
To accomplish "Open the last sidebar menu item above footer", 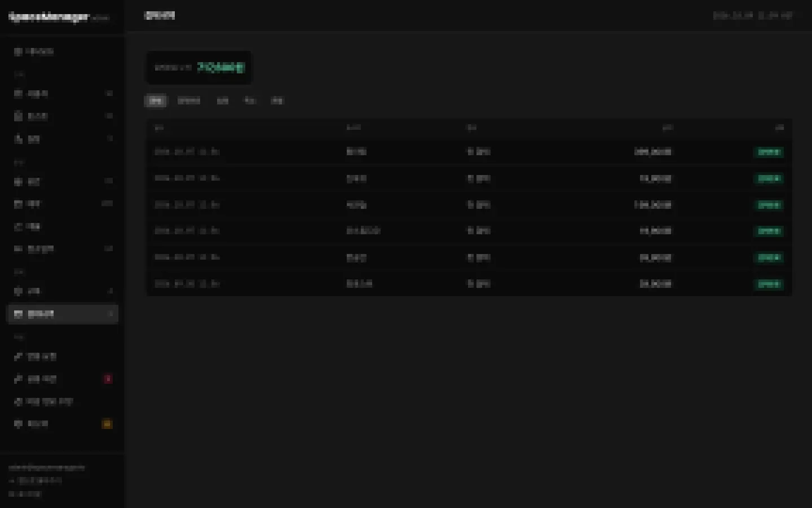I will point(62,424).
